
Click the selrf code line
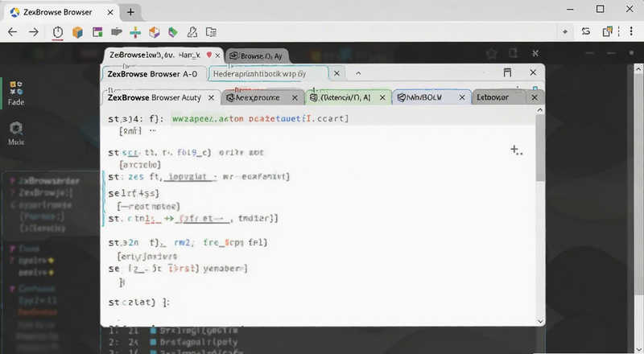pyautogui.click(x=134, y=193)
